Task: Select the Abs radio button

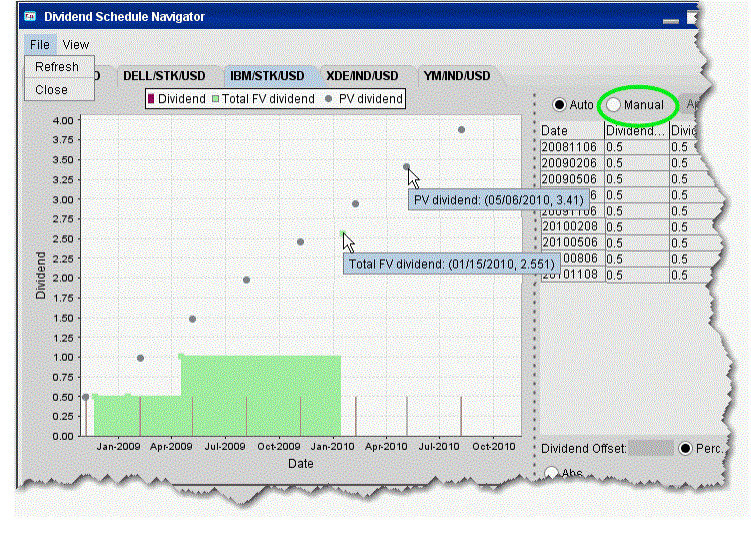Action: point(551,473)
